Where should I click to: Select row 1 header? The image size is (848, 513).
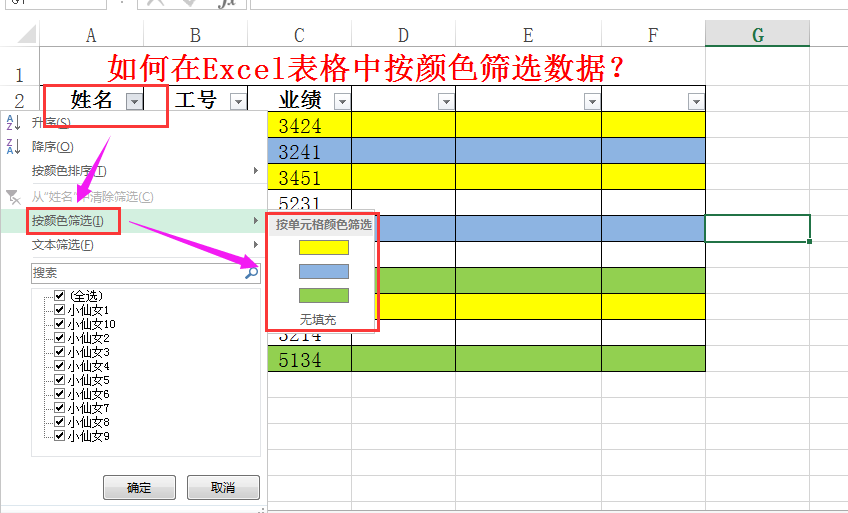[19, 68]
